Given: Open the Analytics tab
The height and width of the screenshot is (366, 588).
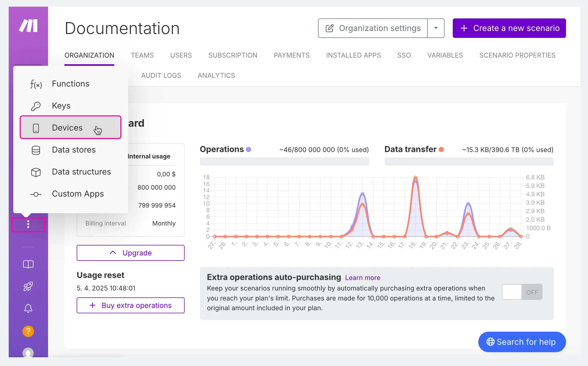Looking at the screenshot, I should [x=216, y=76].
